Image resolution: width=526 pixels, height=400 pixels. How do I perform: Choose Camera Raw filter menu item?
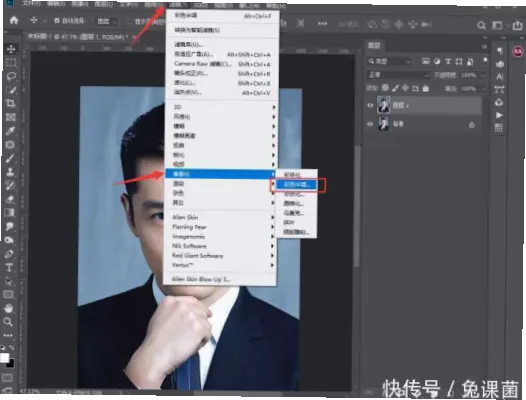pos(222,64)
